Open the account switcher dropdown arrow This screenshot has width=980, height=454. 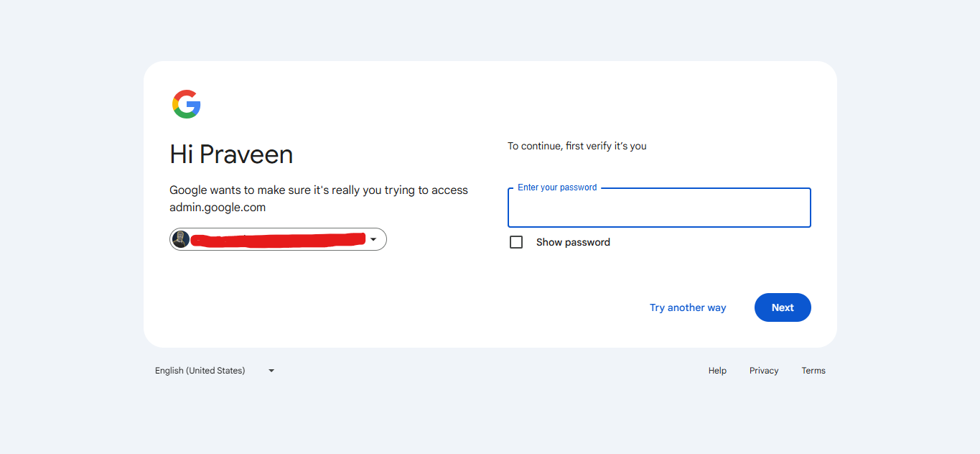coord(373,239)
